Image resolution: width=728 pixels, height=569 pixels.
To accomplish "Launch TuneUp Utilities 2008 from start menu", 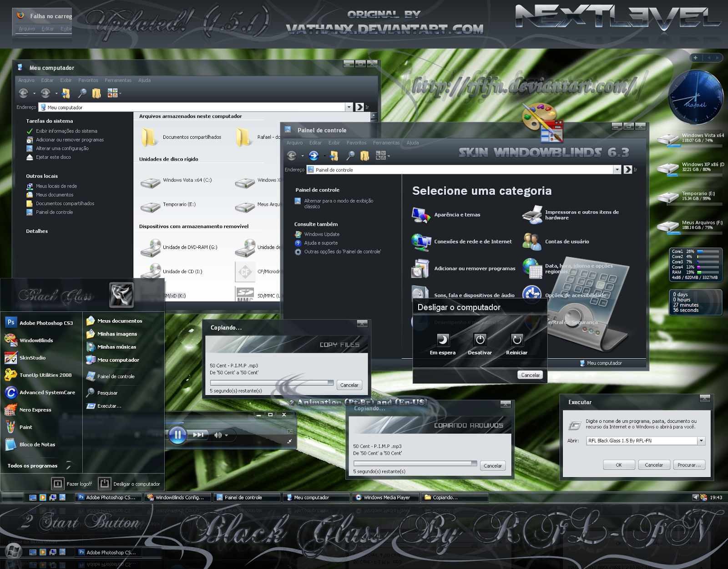I will point(38,375).
